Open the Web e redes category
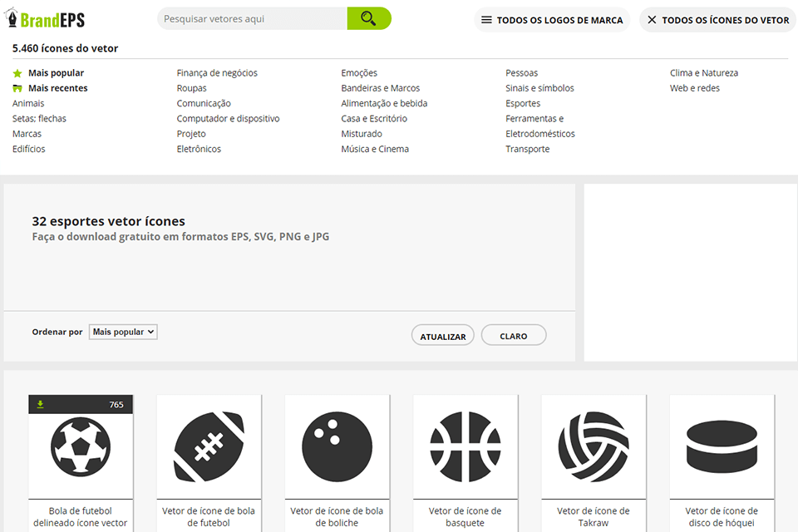 tap(694, 87)
